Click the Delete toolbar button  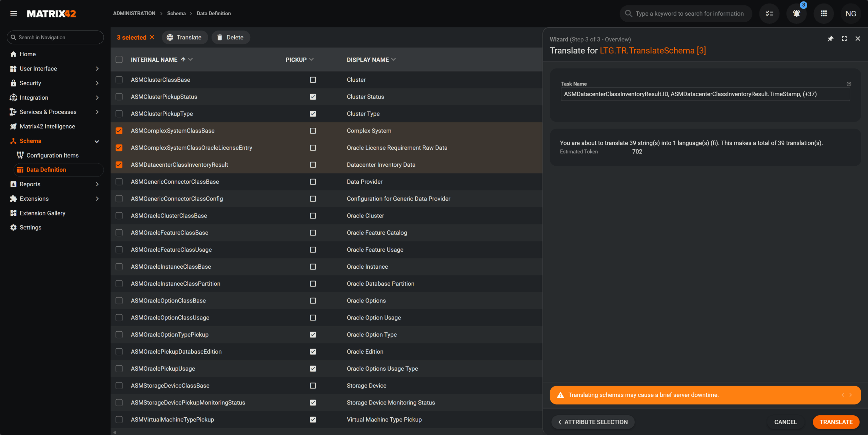point(231,37)
